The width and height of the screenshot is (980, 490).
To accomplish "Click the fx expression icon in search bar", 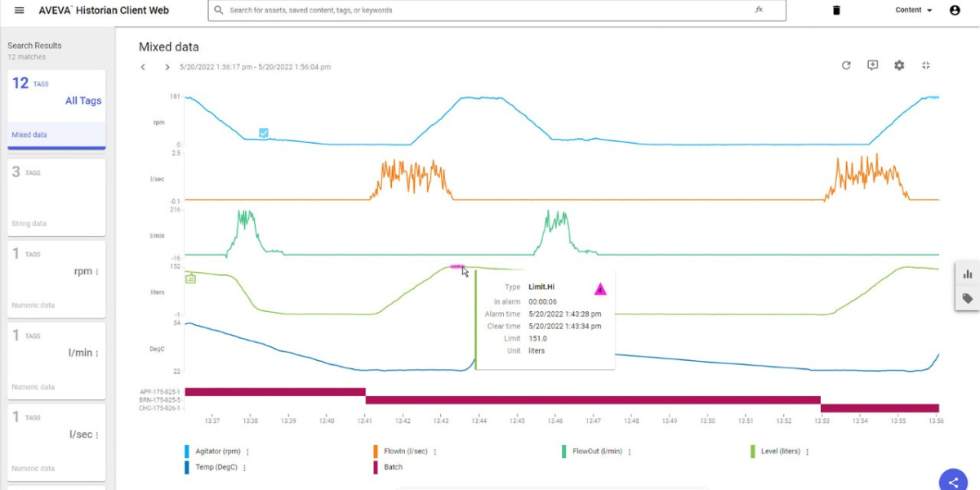I will (759, 11).
